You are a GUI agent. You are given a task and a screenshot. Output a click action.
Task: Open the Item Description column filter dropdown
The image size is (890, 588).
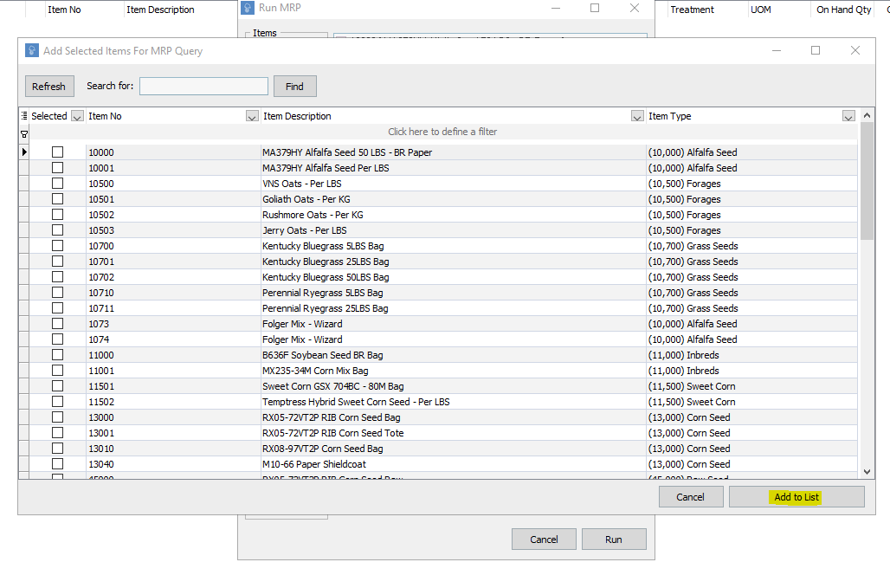tap(637, 116)
